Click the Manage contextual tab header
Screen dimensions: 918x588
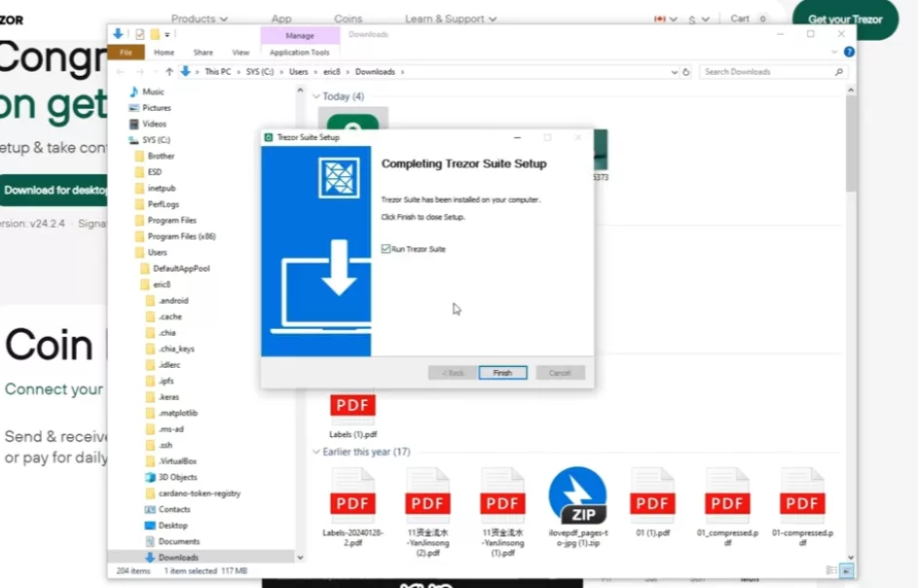[300, 36]
